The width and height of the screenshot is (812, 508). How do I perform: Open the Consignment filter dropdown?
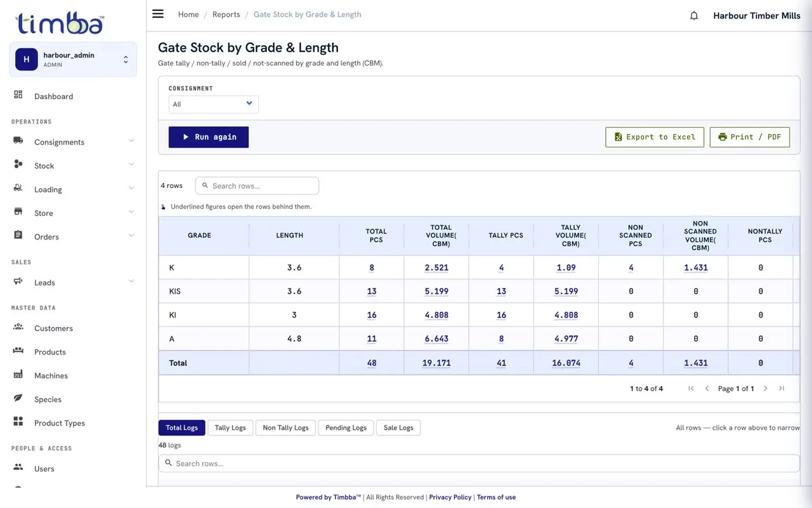click(213, 104)
